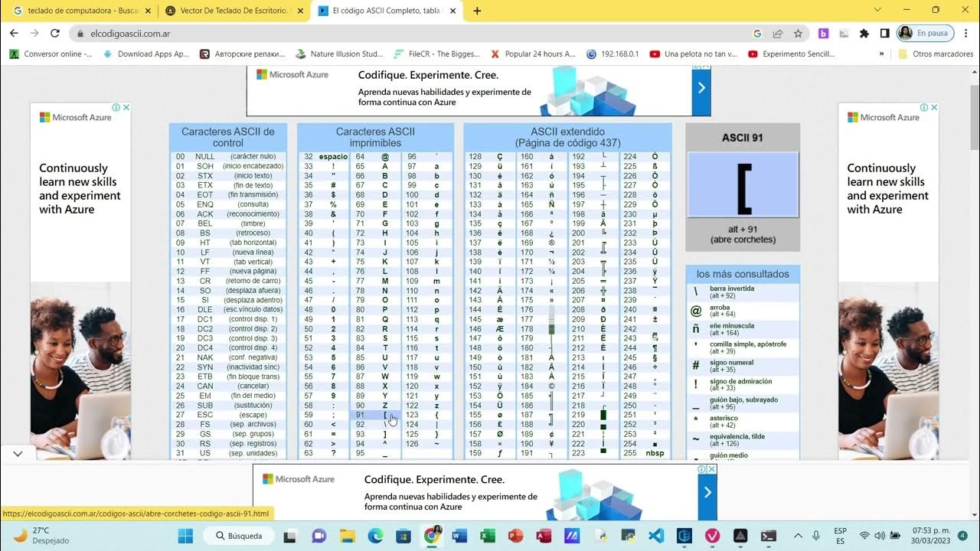Open 'Download Apps Ap...' bookmark

(146, 54)
